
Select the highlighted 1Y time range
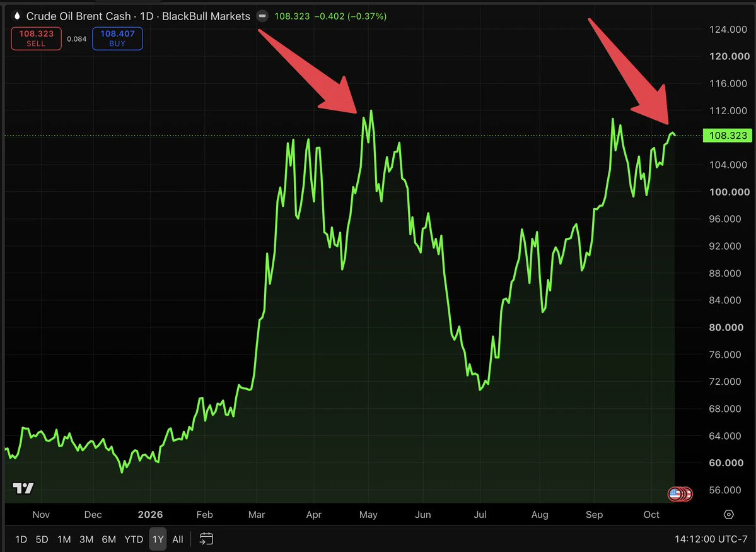(158, 539)
